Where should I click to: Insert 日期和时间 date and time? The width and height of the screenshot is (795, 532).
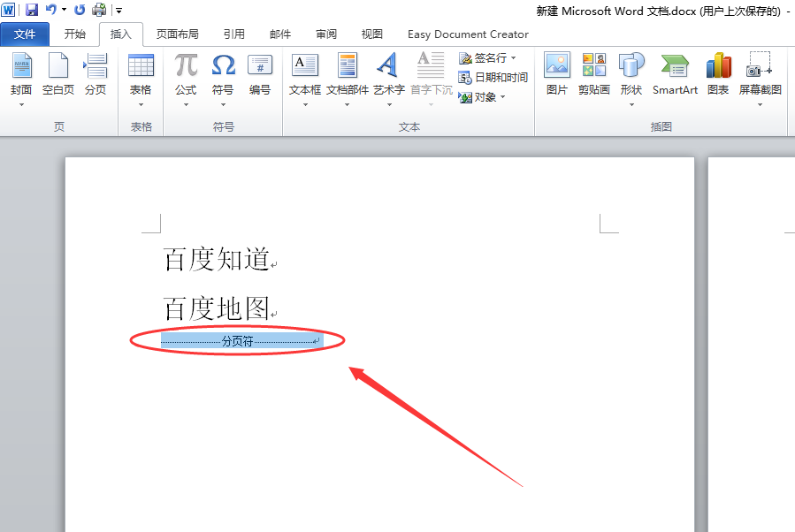coord(493,78)
